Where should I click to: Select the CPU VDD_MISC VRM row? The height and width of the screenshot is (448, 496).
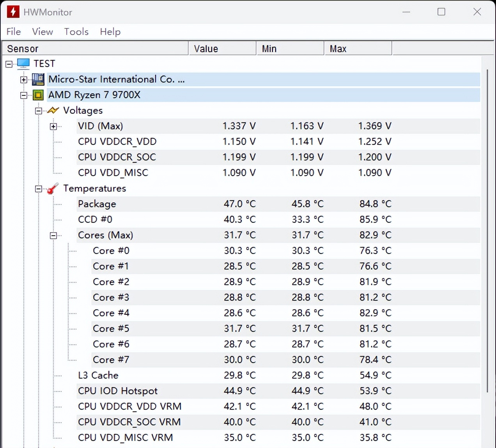pos(278,438)
